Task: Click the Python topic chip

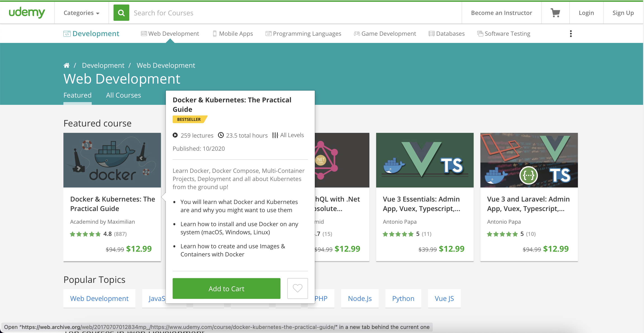Action: pos(403,298)
